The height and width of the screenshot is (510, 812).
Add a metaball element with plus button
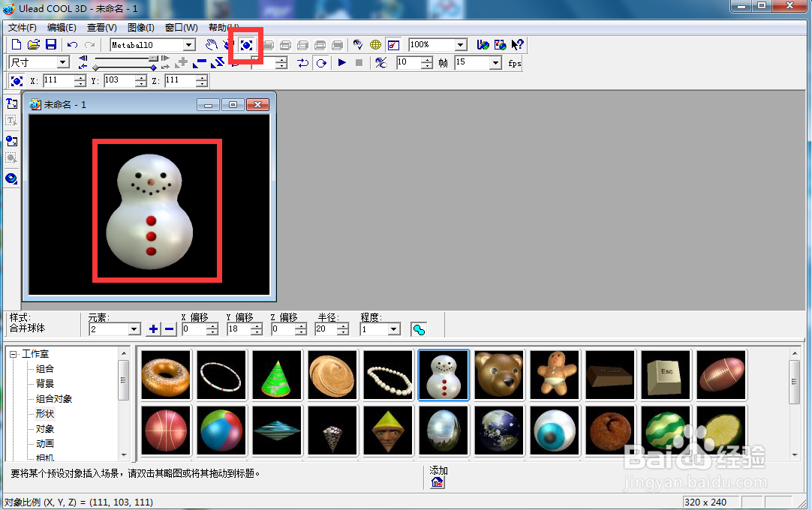click(x=153, y=328)
